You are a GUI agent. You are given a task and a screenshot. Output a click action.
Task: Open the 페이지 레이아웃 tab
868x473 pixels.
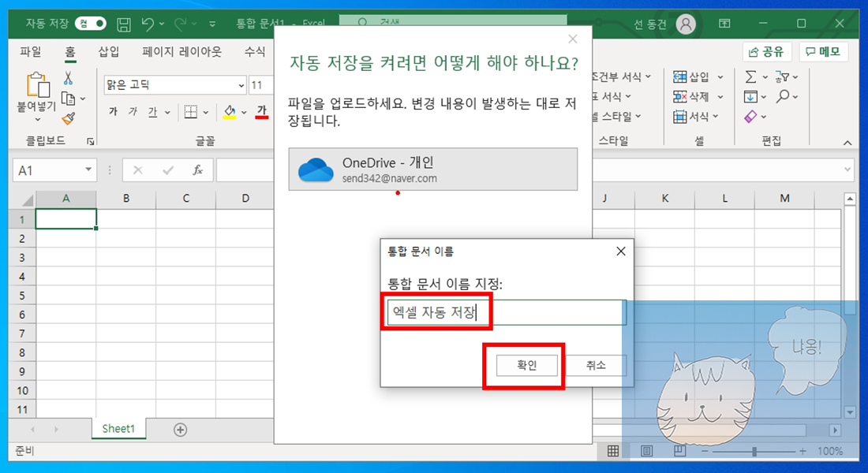(181, 51)
